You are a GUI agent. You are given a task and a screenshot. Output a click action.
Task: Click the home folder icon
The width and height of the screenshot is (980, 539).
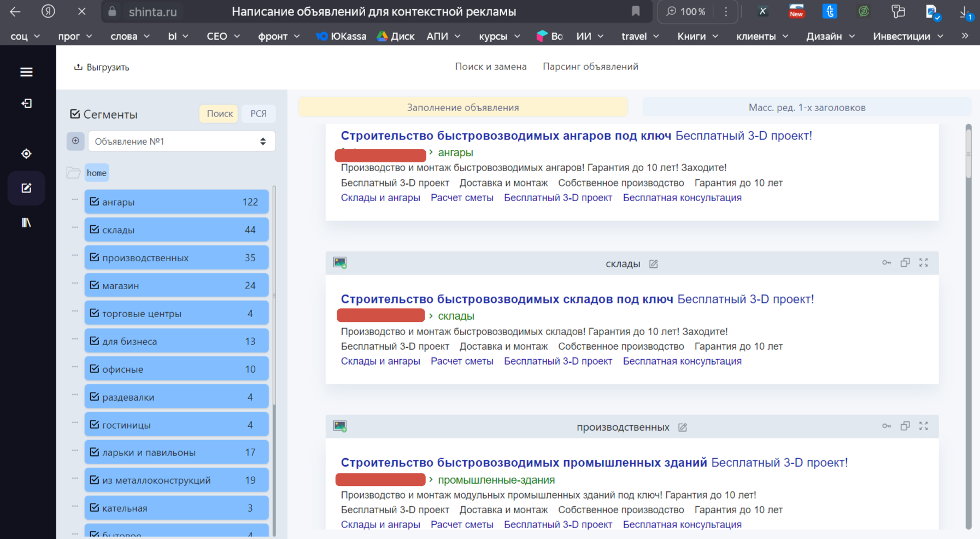pyautogui.click(x=73, y=173)
